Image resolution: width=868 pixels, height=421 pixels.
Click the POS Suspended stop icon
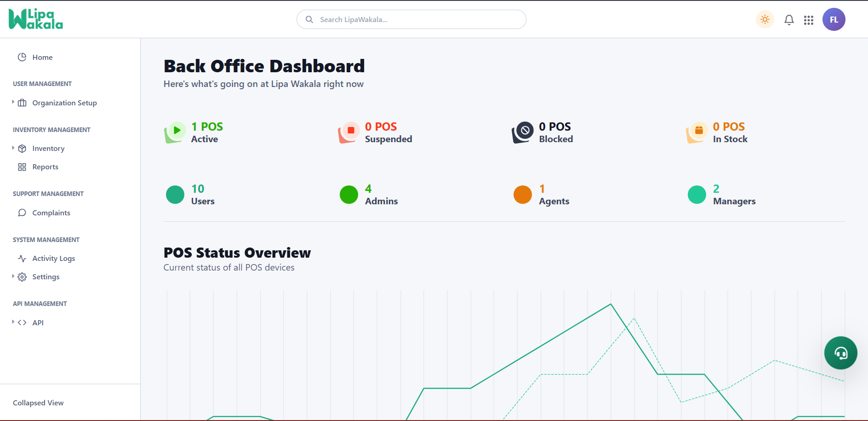pyautogui.click(x=349, y=132)
